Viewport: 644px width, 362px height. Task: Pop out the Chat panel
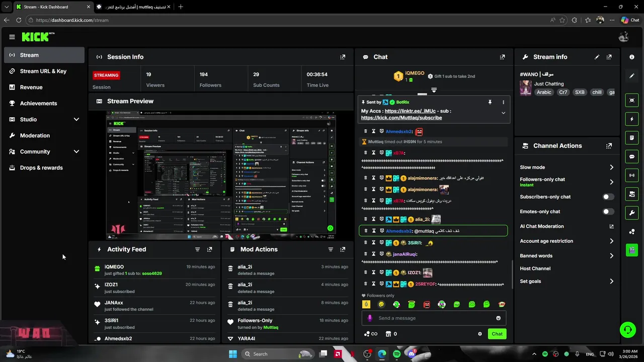[502, 57]
